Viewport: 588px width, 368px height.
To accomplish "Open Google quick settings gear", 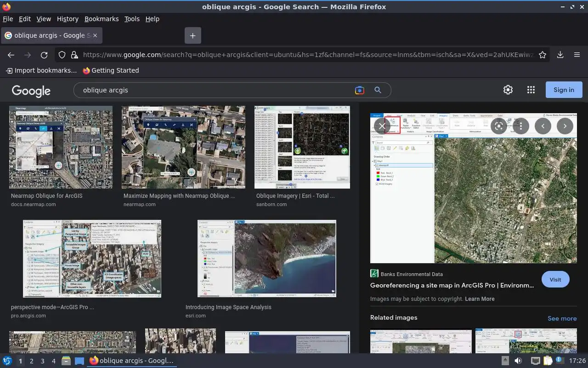I will [x=508, y=90].
